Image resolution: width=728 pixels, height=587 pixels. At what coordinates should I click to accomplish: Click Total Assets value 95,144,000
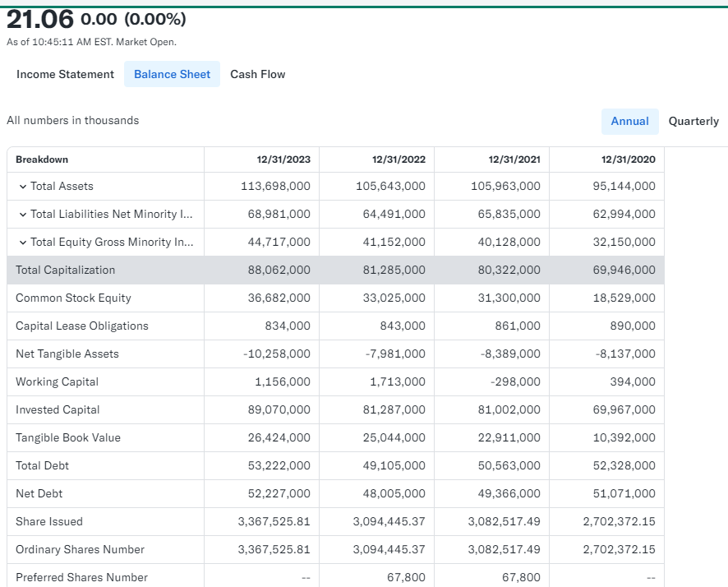coord(624,187)
